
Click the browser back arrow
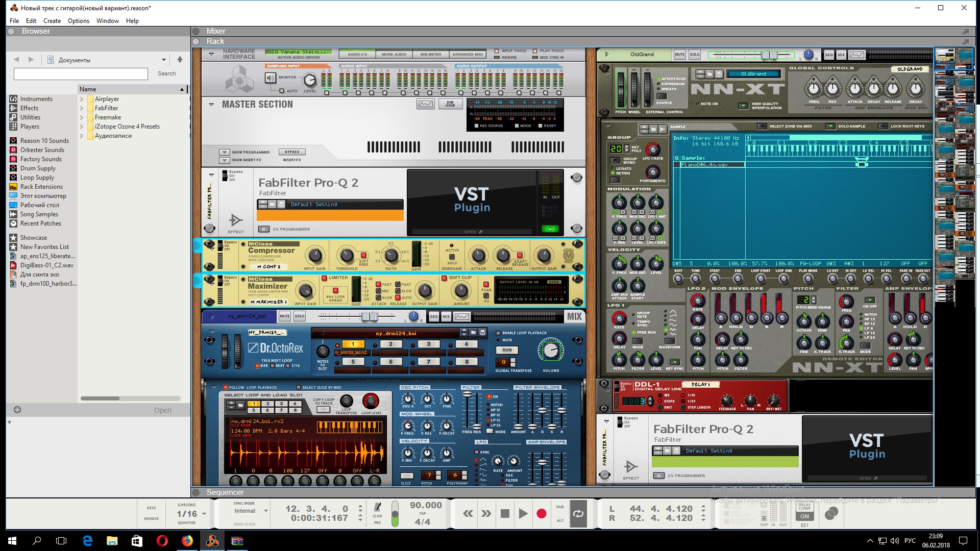tap(16, 60)
